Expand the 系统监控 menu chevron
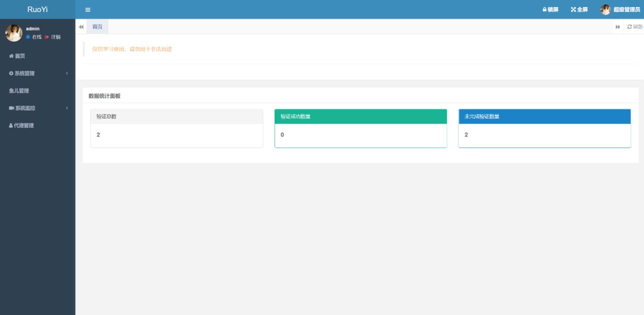644x315 pixels. point(67,108)
